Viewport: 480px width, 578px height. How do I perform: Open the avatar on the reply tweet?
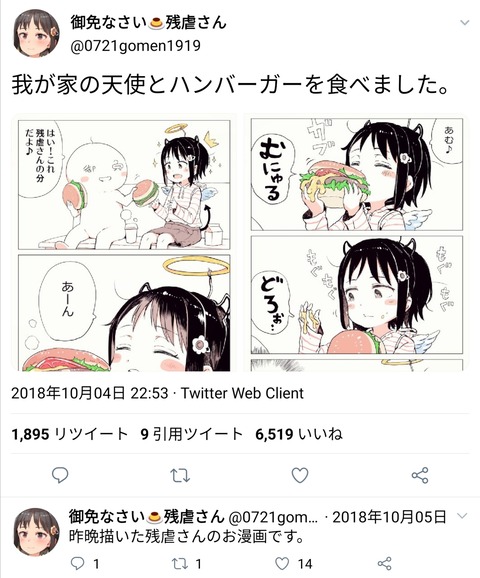coord(36,532)
